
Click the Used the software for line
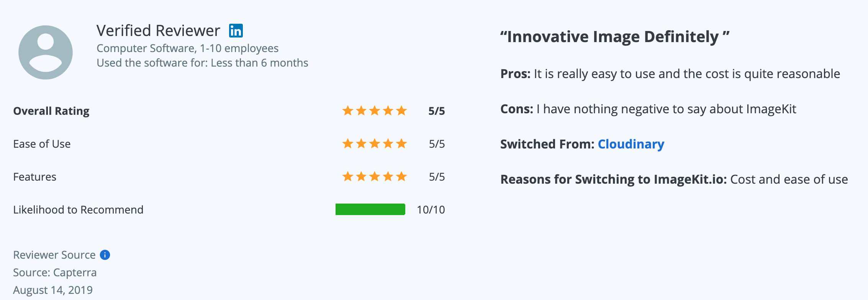tap(202, 63)
